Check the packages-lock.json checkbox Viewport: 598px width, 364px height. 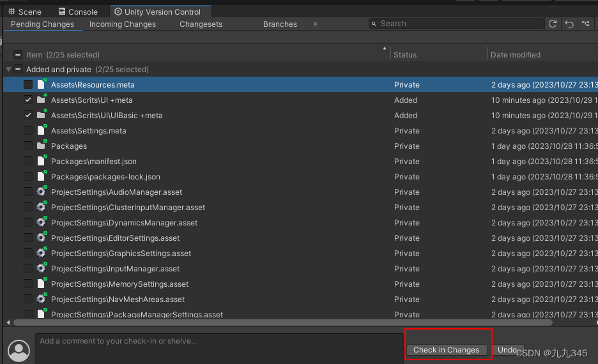tap(28, 176)
